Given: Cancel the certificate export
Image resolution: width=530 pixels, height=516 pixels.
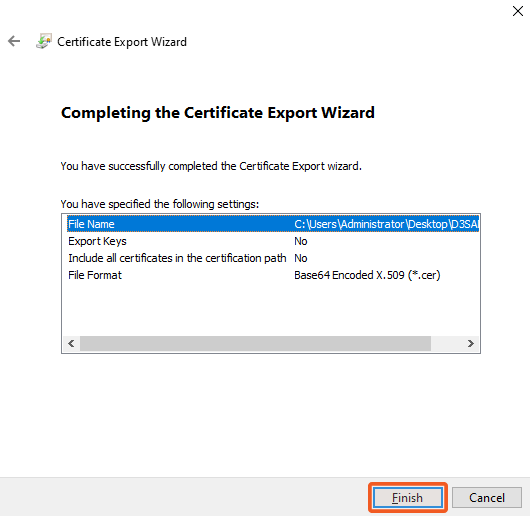Looking at the screenshot, I should 486,497.
